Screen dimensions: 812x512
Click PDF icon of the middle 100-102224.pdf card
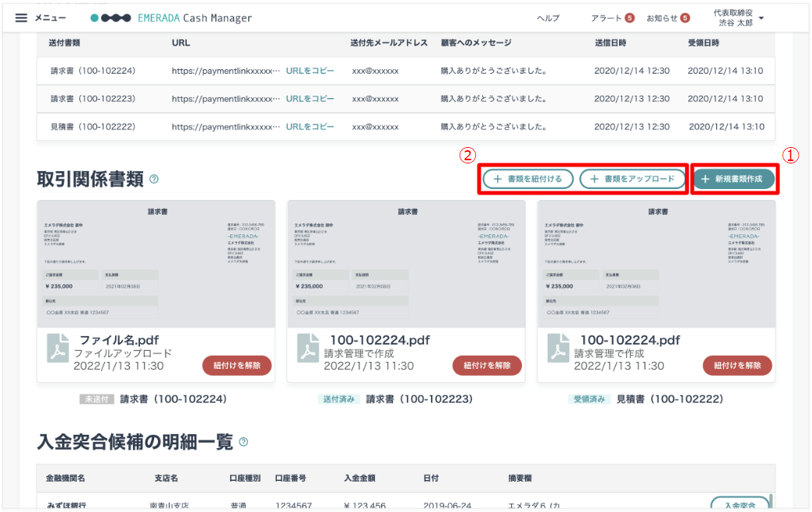[x=307, y=348]
